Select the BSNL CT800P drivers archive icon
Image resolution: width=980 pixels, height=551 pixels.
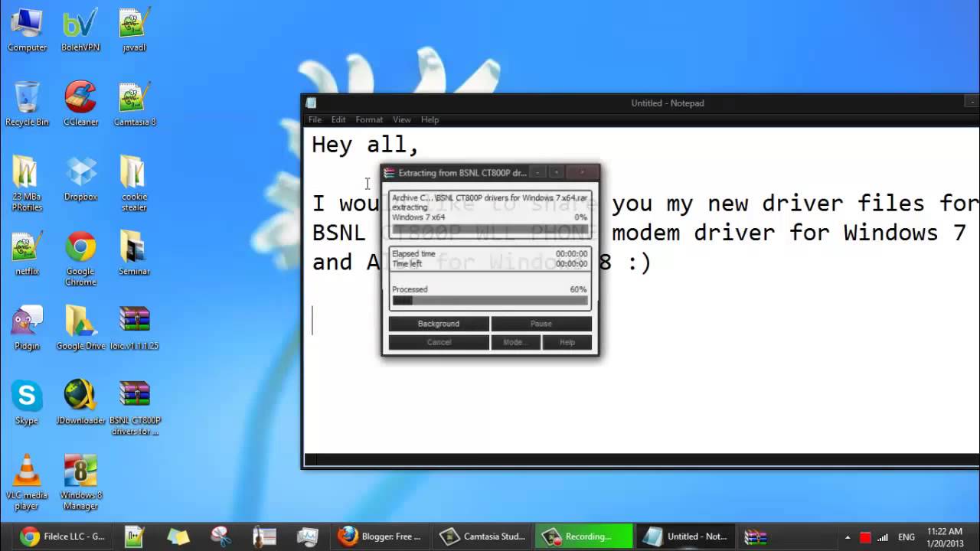pos(135,408)
